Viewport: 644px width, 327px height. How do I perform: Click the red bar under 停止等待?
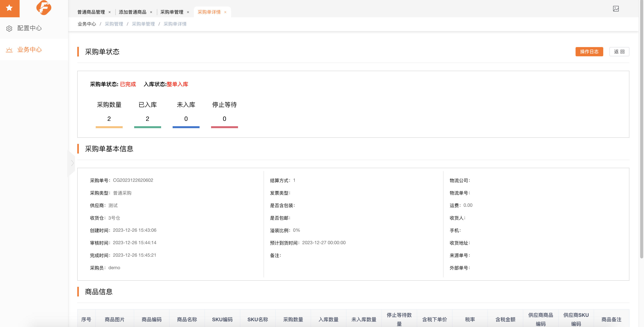(x=225, y=127)
